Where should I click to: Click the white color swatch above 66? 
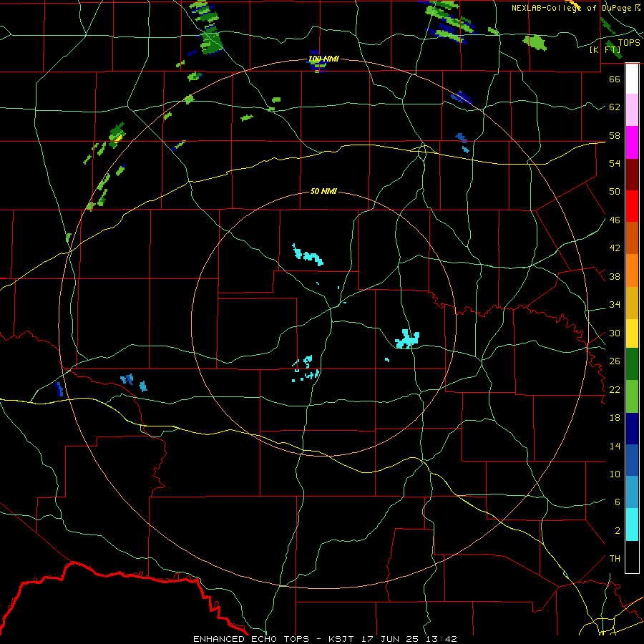click(x=632, y=79)
